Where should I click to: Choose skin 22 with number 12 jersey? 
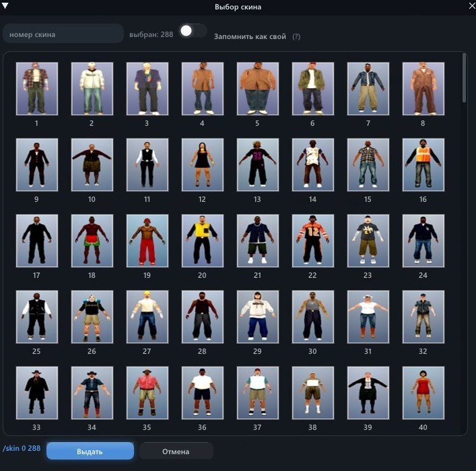[x=313, y=241]
